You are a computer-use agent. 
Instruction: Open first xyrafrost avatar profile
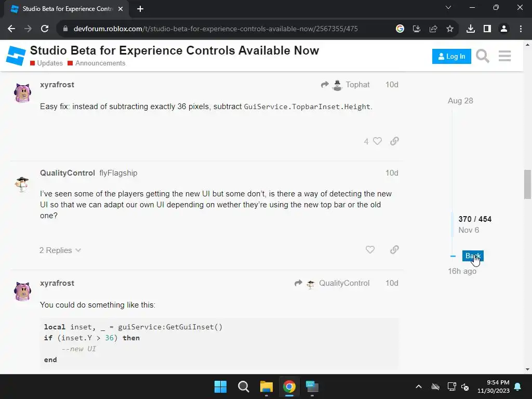(23, 93)
